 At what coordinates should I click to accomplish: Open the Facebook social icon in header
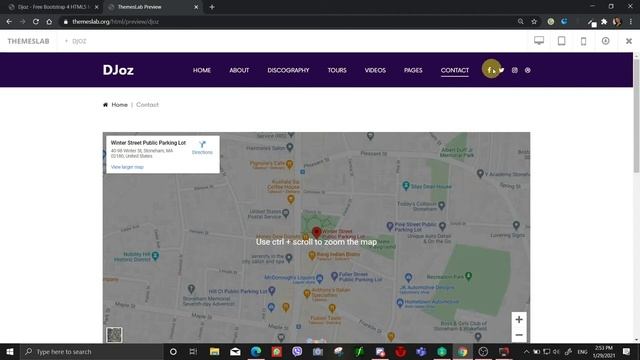point(490,70)
